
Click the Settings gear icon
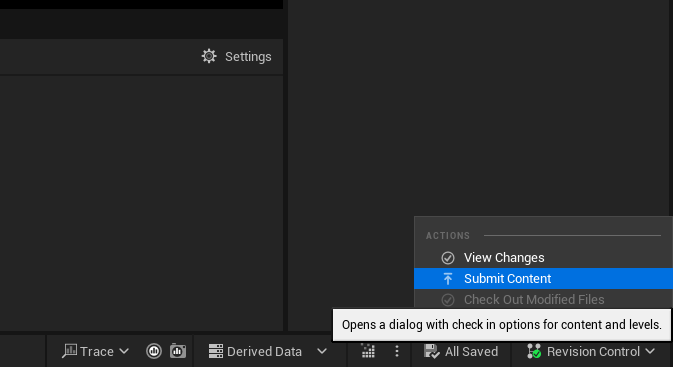tap(209, 56)
